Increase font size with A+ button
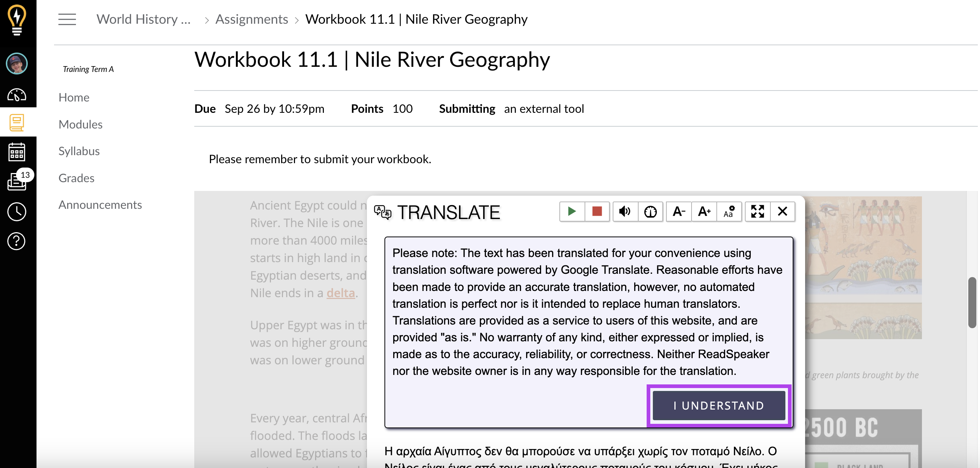Image resolution: width=980 pixels, height=468 pixels. (x=703, y=211)
